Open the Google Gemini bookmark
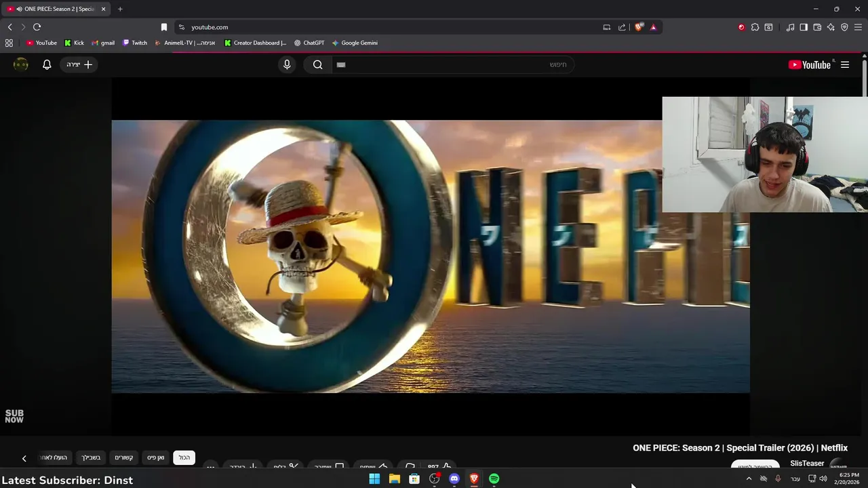 [355, 43]
